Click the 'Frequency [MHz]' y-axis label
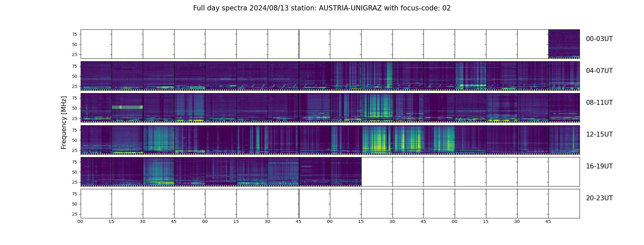Viewport: 644px width, 245px height. point(64,123)
